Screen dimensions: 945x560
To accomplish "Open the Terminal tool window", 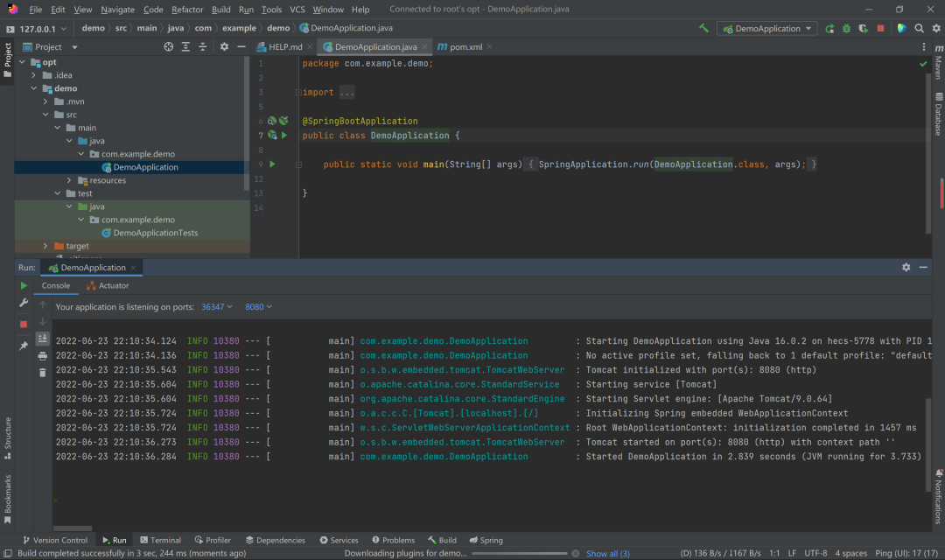I will click(x=160, y=540).
